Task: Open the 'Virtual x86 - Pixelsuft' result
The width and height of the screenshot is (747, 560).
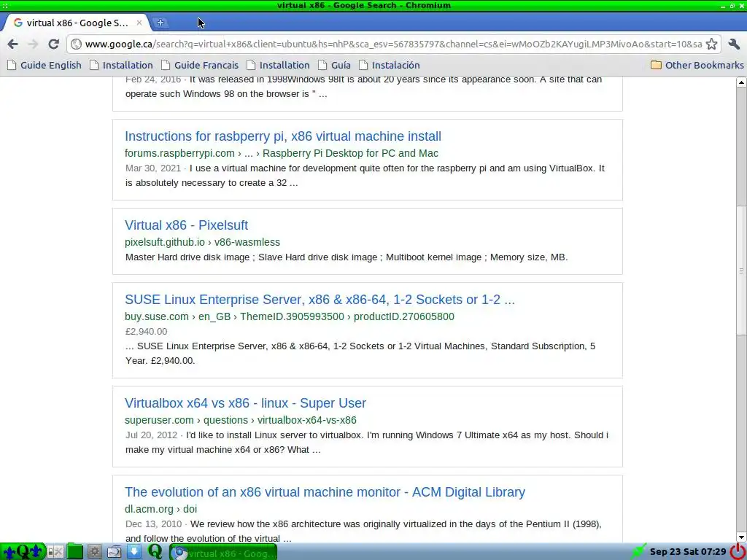Action: [x=186, y=225]
